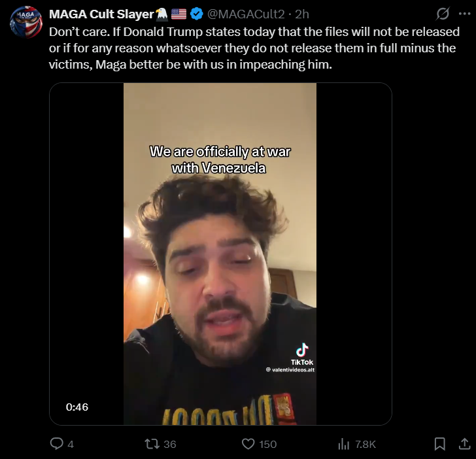Play the embedded TikTok video
The width and height of the screenshot is (476, 459).
coord(220,254)
